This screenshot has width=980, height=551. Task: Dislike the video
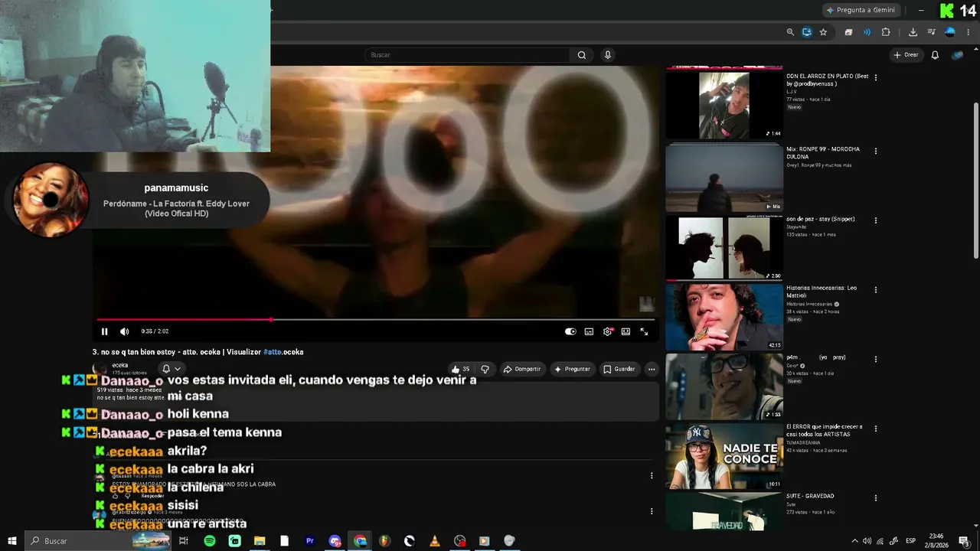(x=485, y=369)
